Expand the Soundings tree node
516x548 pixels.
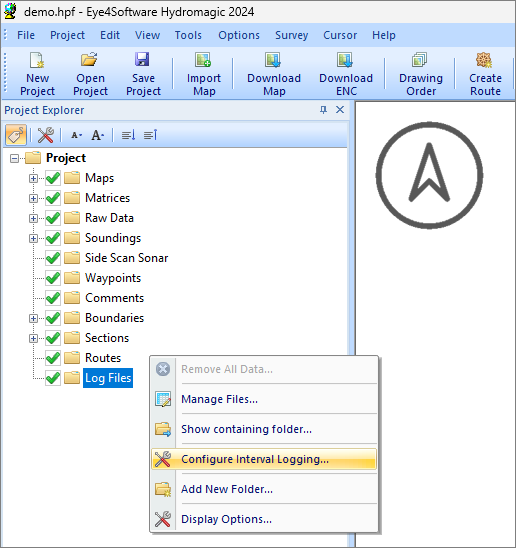tap(33, 238)
